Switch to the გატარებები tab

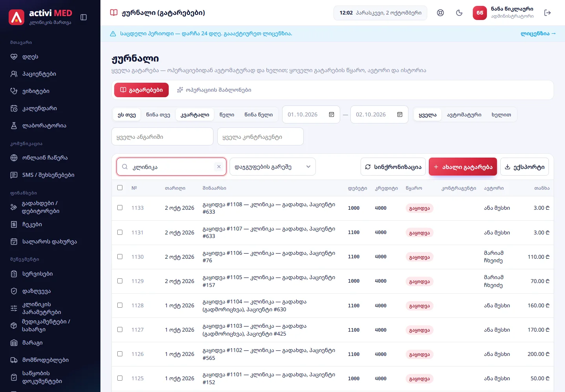141,90
